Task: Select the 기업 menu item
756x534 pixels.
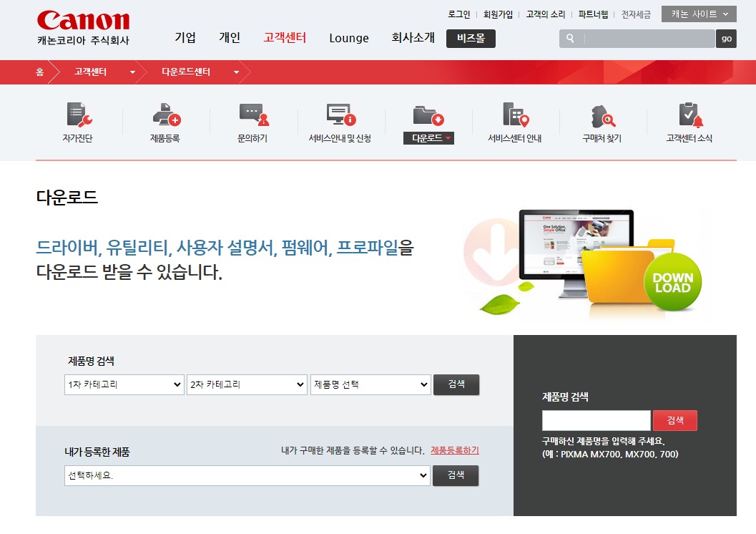Action: point(185,38)
